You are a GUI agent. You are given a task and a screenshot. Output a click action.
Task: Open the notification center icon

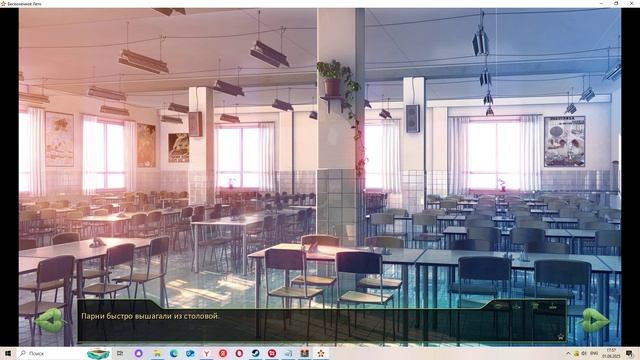click(x=629, y=353)
